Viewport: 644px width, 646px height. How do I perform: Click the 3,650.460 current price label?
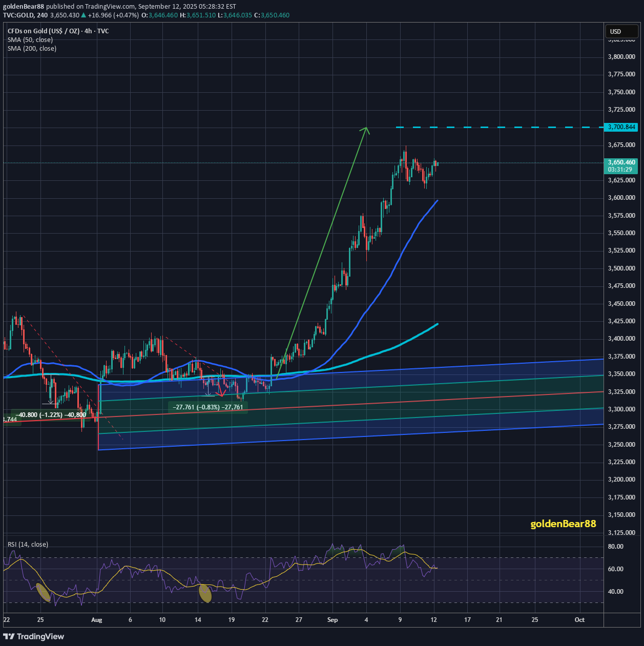621,162
